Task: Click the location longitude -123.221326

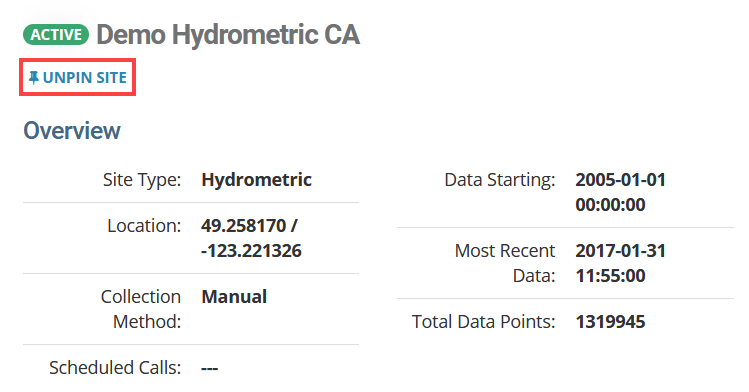Action: (251, 251)
